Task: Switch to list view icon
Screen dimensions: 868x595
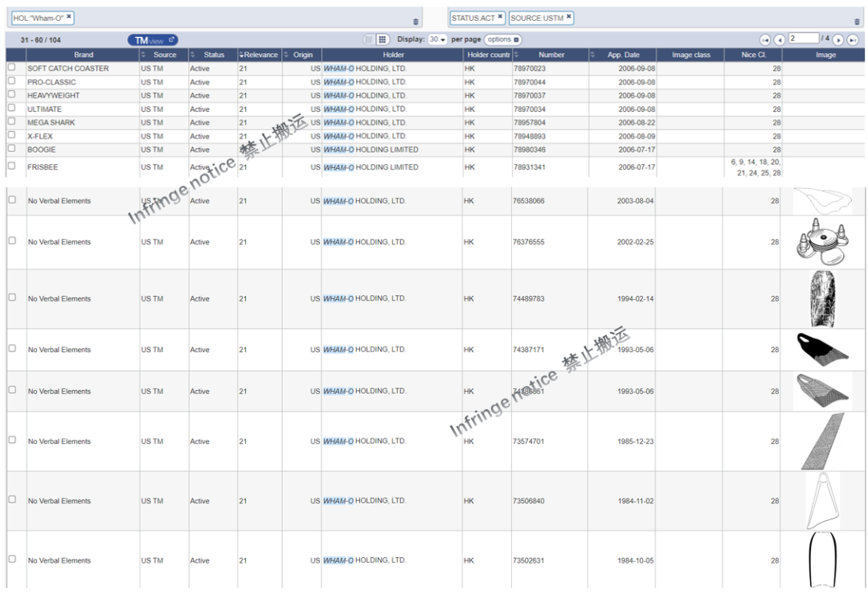Action: [369, 39]
